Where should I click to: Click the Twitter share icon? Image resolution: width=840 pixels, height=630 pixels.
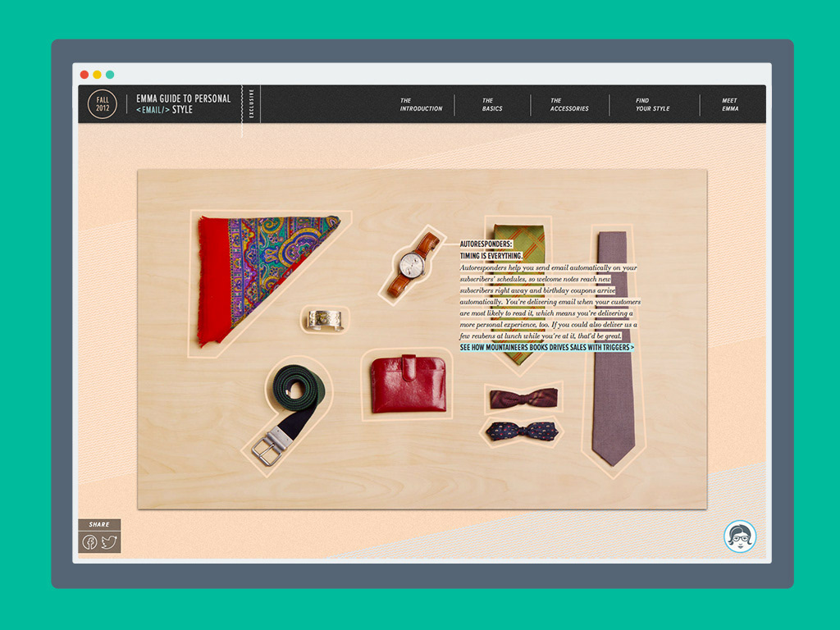(x=109, y=542)
